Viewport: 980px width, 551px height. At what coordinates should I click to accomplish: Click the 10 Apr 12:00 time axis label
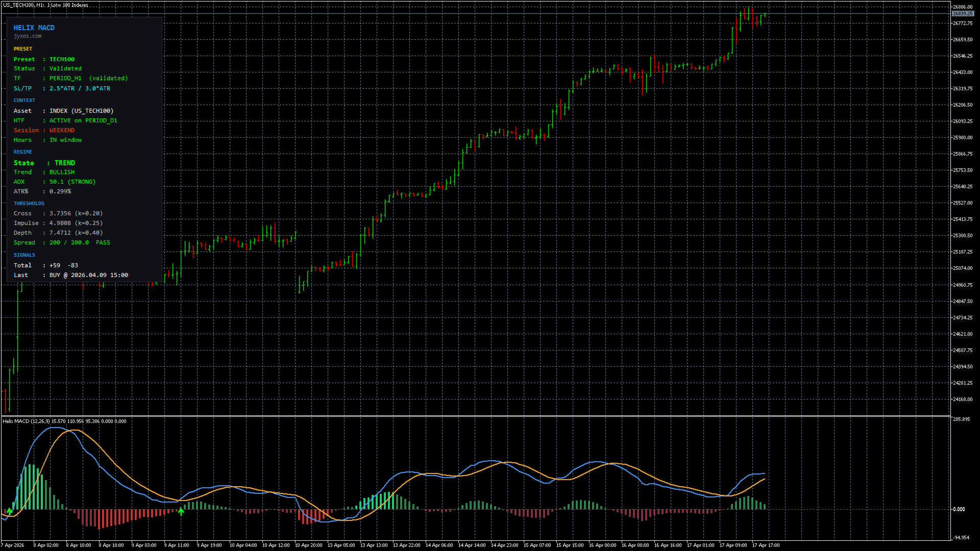click(276, 545)
